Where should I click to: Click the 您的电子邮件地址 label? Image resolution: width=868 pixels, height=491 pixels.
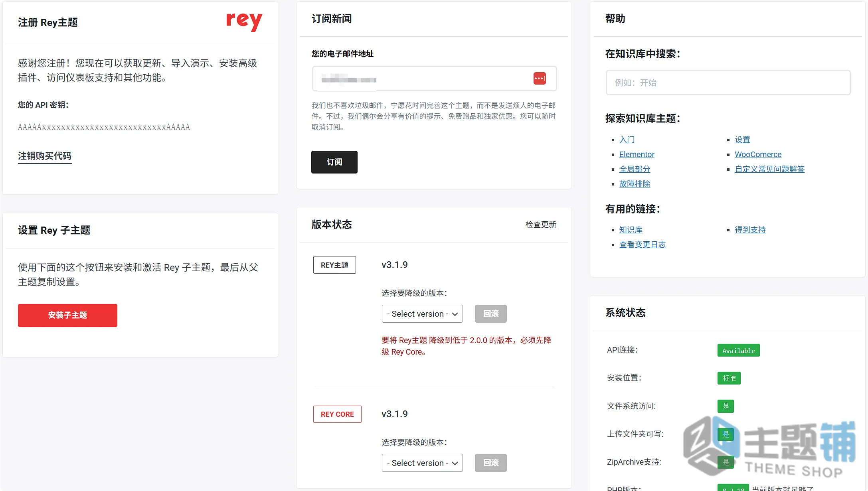coord(342,54)
